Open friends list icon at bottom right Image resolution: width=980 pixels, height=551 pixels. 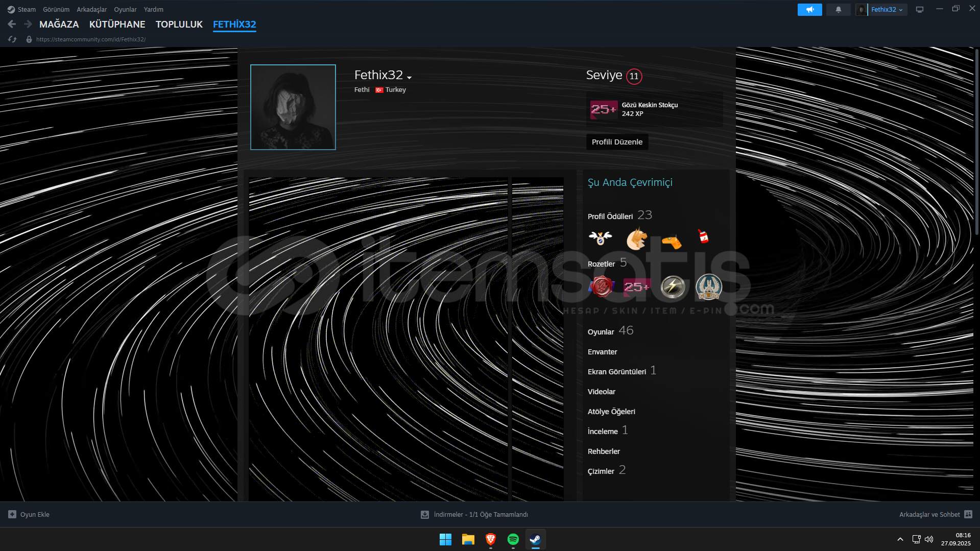[x=968, y=514]
